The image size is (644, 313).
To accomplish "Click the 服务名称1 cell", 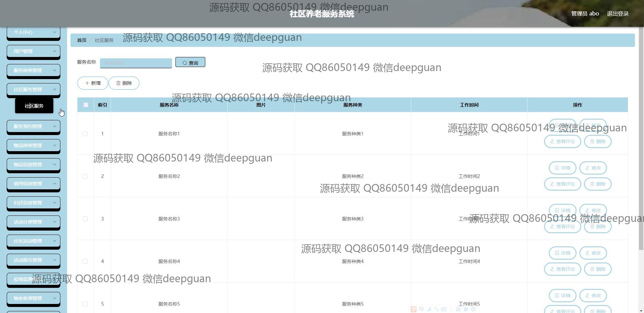I will (x=169, y=134).
